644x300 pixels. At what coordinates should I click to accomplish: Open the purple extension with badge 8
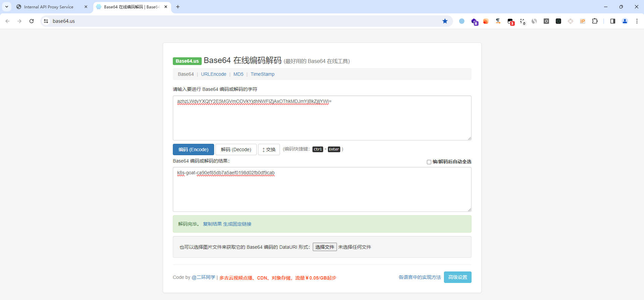point(474,21)
